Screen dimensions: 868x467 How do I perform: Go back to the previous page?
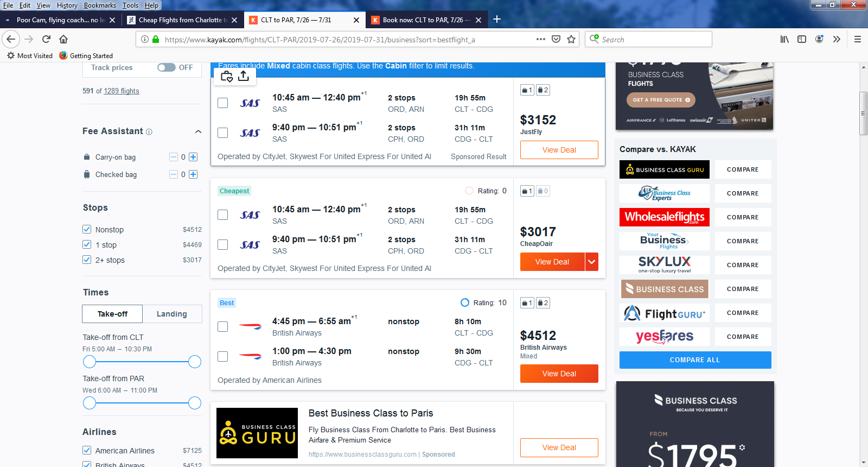(x=11, y=39)
